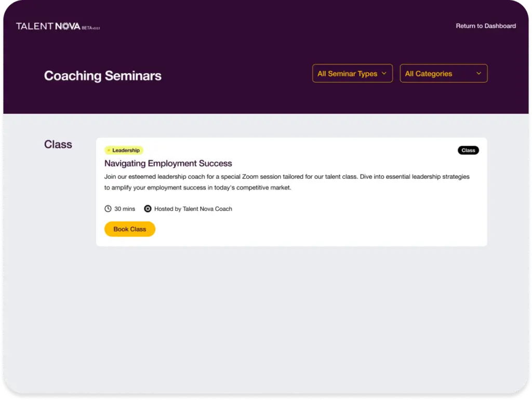Viewport: 532px width, 400px height.
Task: Click Hosted by Talent Nova Coach text
Action: click(x=193, y=209)
